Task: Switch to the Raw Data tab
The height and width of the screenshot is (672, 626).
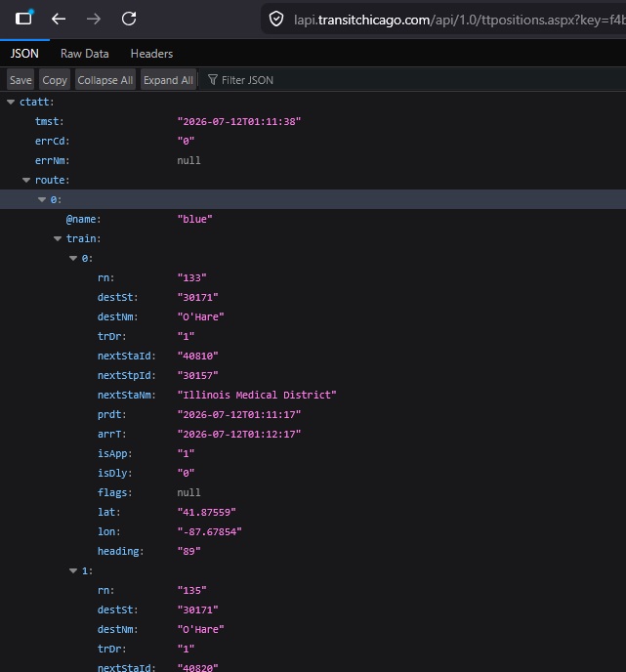Action: (84, 54)
